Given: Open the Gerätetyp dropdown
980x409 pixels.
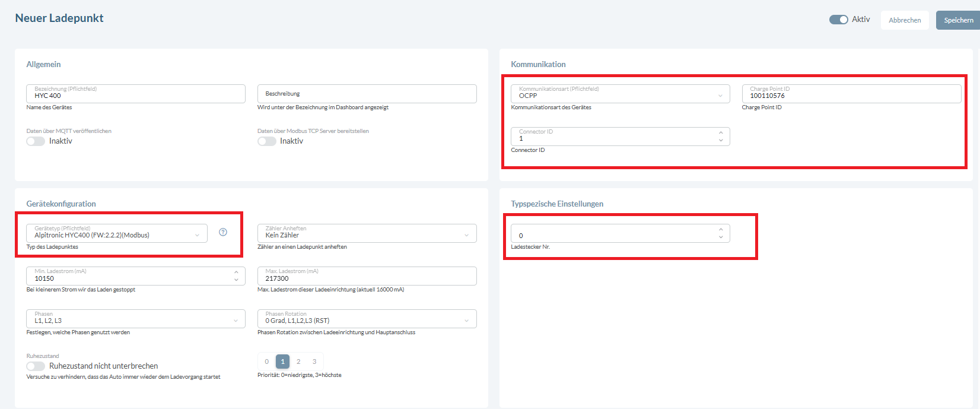Looking at the screenshot, I should pyautogui.click(x=117, y=233).
